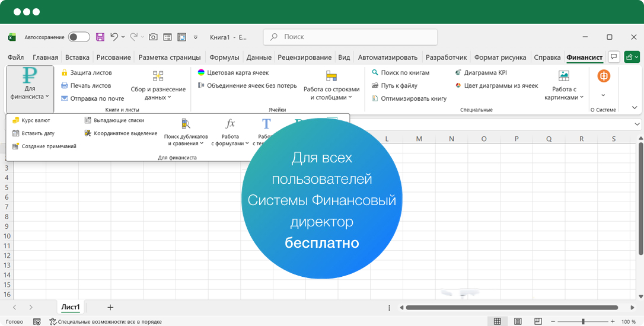The image size is (644, 326).
Task: Select row 10 header
Action: pos(7,236)
